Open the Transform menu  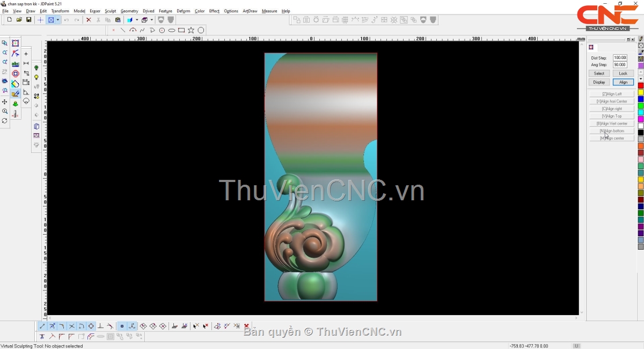[x=60, y=11]
